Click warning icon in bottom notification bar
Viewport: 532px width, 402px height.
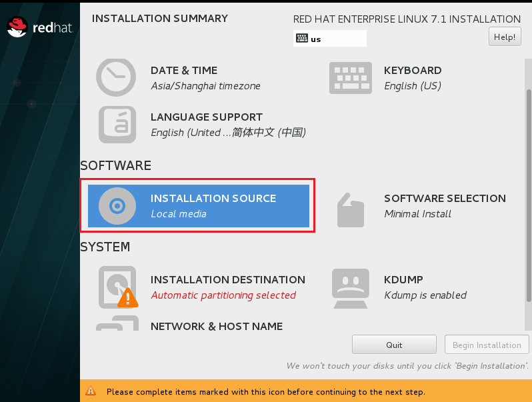tap(91, 391)
